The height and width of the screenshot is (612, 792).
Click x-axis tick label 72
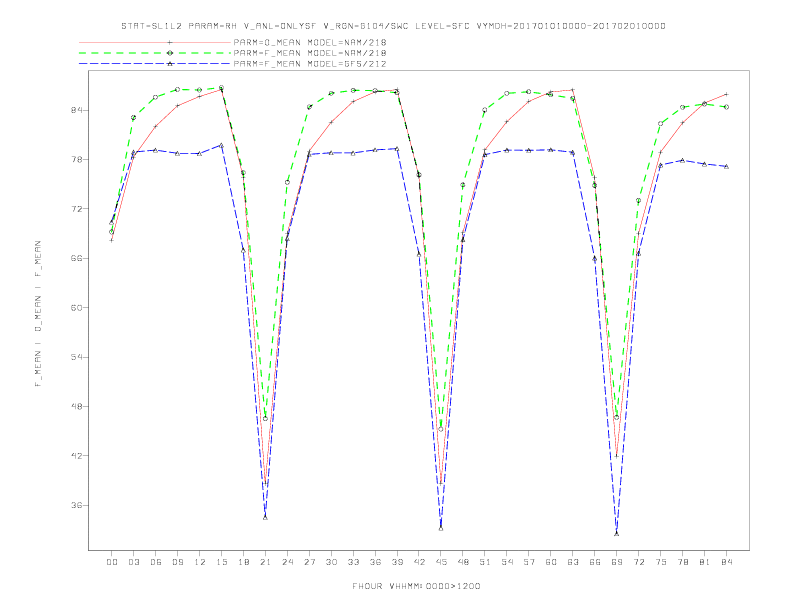[639, 562]
